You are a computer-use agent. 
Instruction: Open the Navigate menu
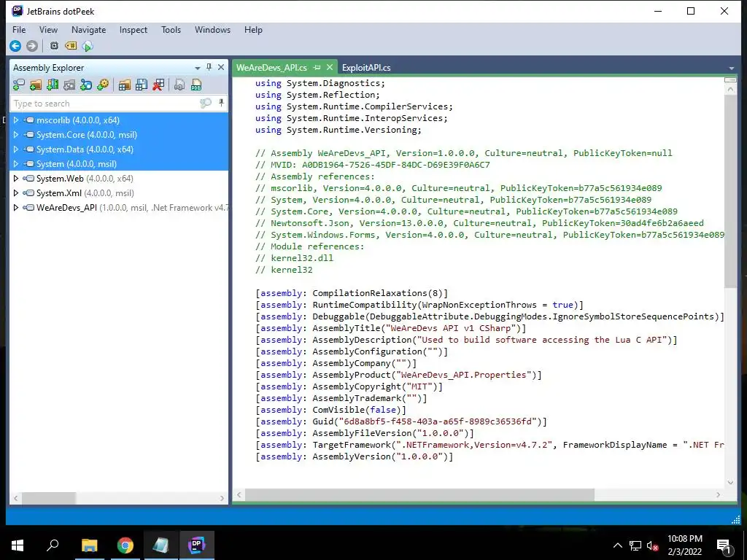[x=88, y=29]
